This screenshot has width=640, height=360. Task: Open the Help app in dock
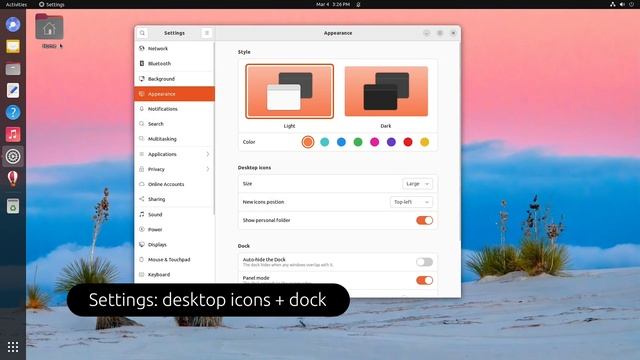click(x=13, y=112)
